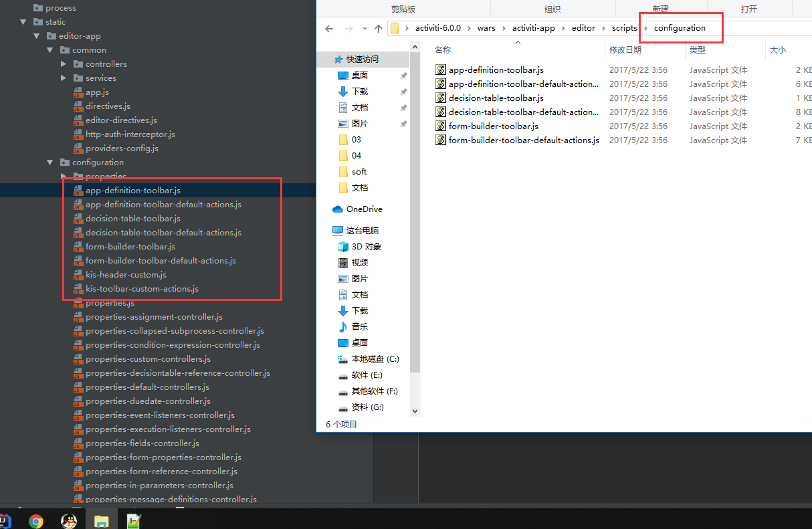Select form-builder-toolbar-default-actions.js file icon in Explorer
The width and height of the screenshot is (812, 529).
point(441,140)
